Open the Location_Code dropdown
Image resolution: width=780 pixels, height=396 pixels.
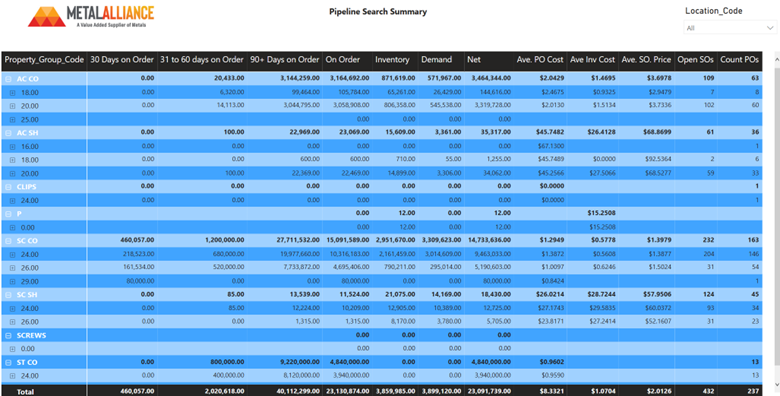pyautogui.click(x=729, y=28)
